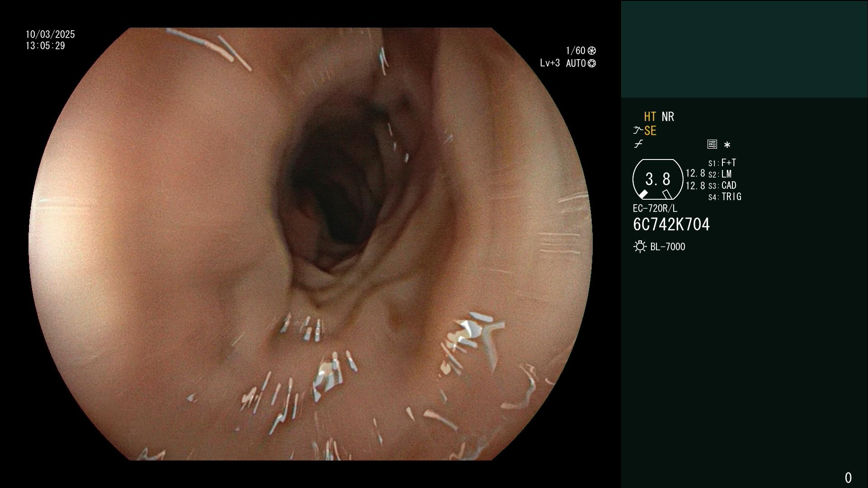Click the upper 12.8 diameter value
Viewport: 868px width, 488px height.
click(695, 173)
